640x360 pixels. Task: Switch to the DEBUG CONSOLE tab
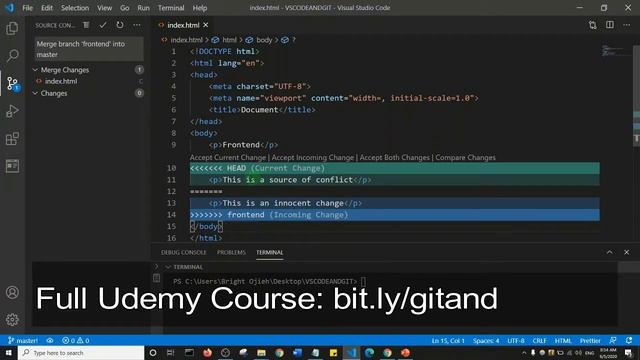click(183, 252)
